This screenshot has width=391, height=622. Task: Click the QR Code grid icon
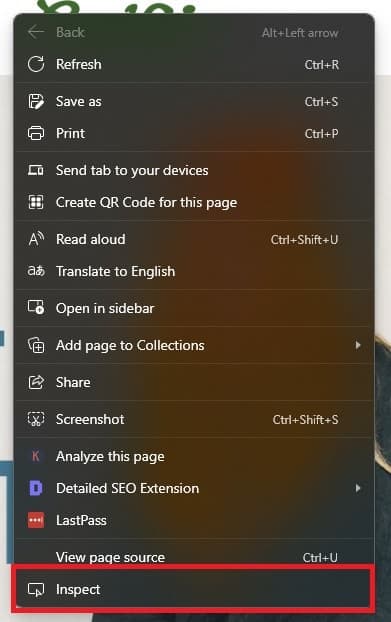click(x=36, y=202)
